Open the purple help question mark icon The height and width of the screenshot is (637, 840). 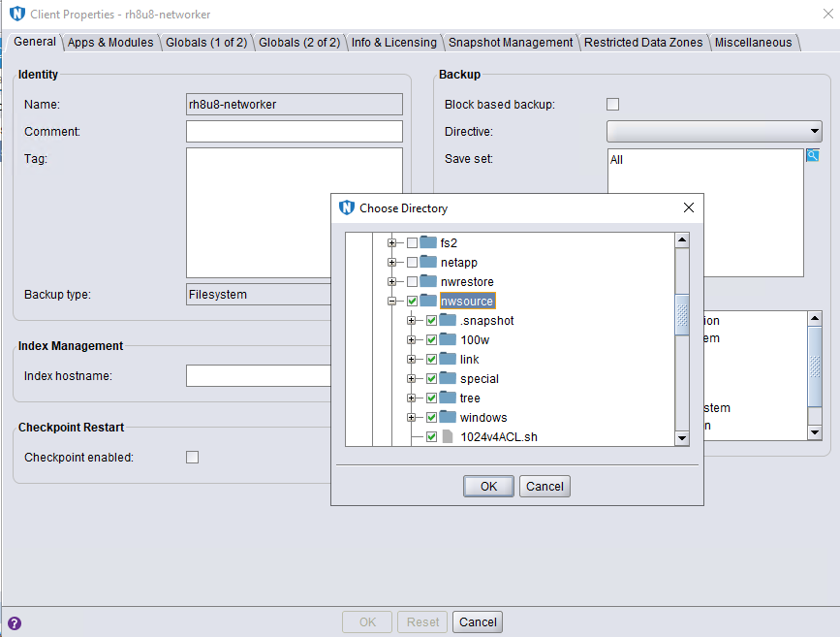click(15, 623)
